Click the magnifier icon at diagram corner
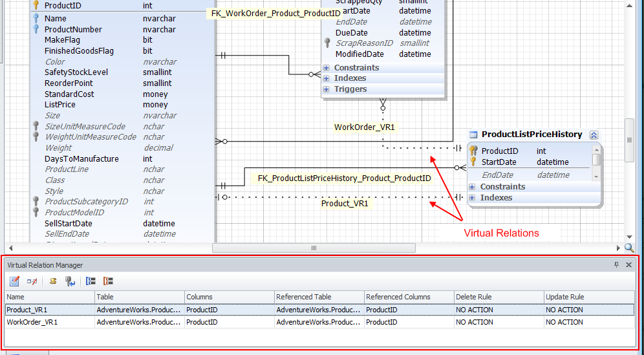Viewport: 644px width, 355px height. pyautogui.click(x=629, y=248)
